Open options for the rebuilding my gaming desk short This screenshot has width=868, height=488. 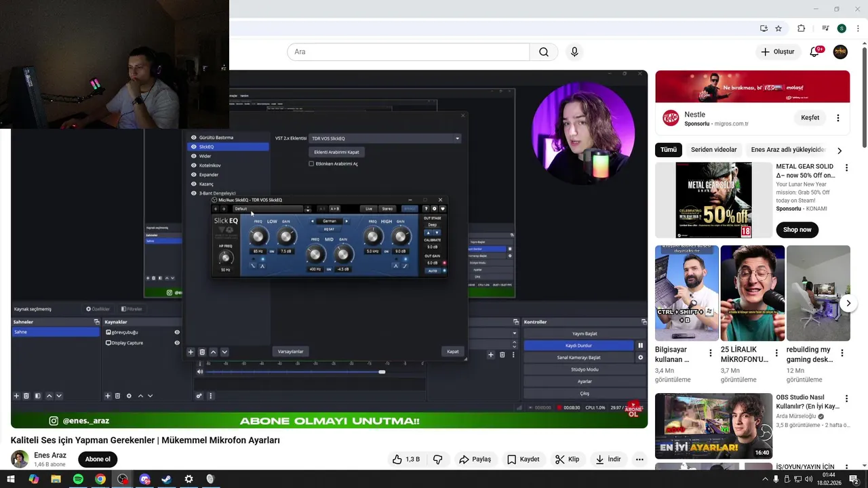(842, 353)
